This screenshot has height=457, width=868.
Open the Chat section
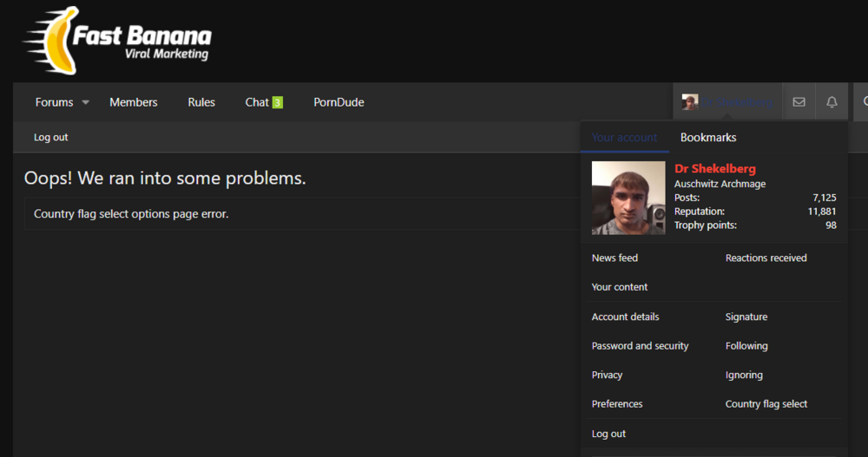click(x=257, y=102)
